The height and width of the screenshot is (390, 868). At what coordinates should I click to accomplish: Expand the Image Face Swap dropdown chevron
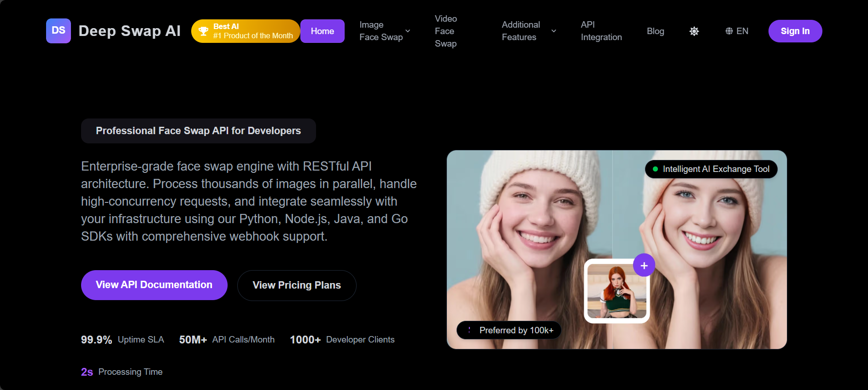(408, 31)
